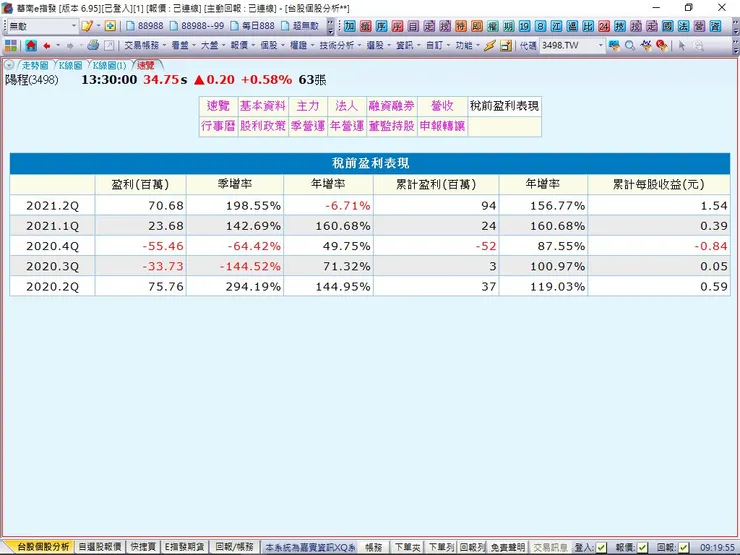Click the blue 江 shortcut icon
This screenshot has height=555, width=740.
[556, 26]
